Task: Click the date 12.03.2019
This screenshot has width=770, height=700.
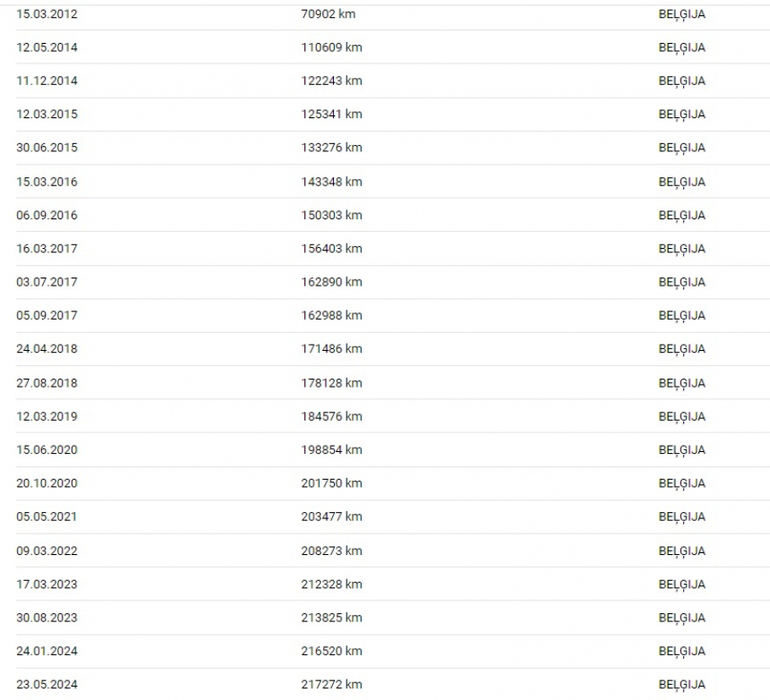Action: [47, 416]
